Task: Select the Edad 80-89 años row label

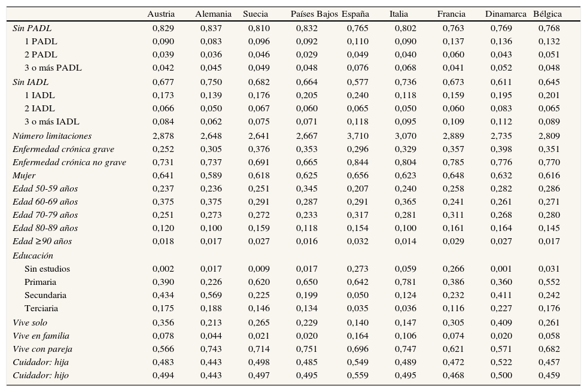Action: (x=45, y=228)
